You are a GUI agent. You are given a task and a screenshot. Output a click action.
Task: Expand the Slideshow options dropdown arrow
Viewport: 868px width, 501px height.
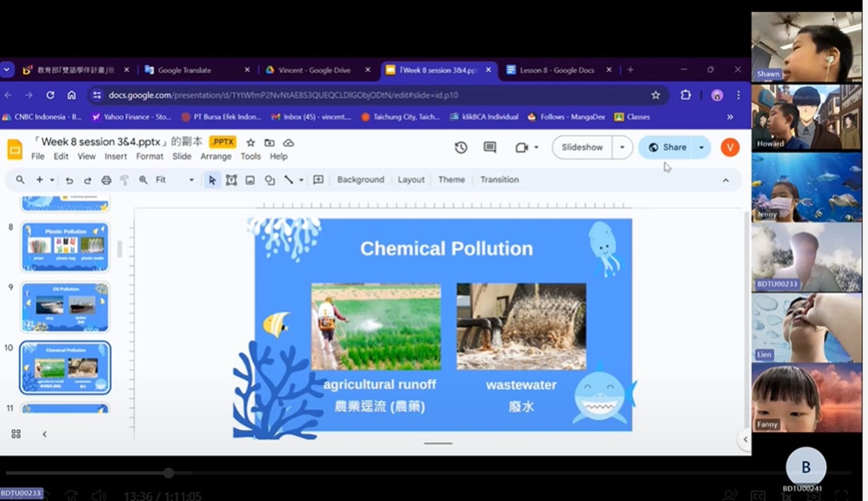tap(622, 147)
